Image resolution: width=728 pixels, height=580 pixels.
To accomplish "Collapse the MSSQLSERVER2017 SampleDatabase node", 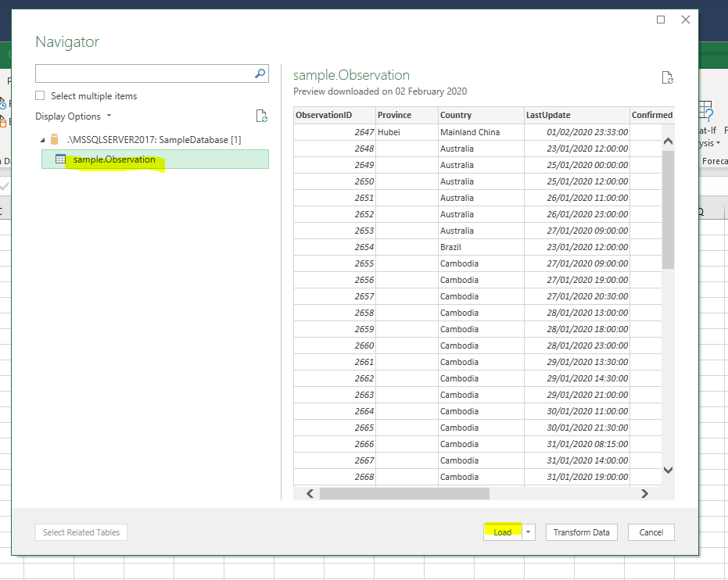I will pos(43,140).
